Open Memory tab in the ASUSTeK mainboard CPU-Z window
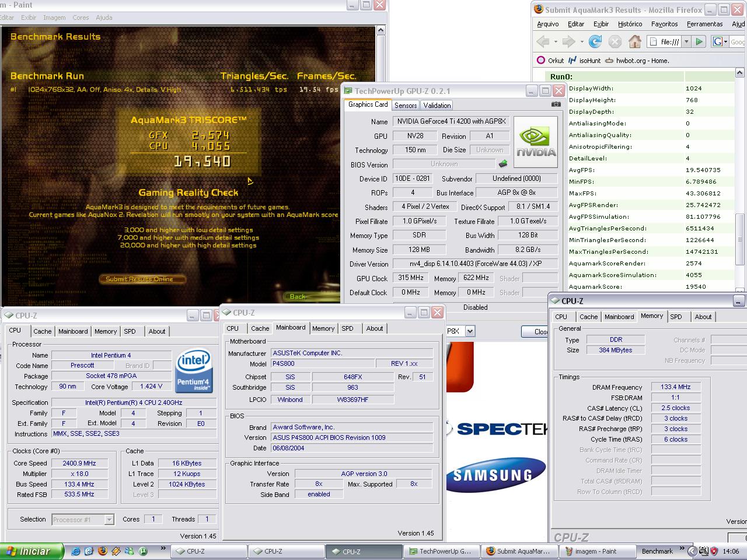Viewport: 747px width, 560px height. point(323,328)
